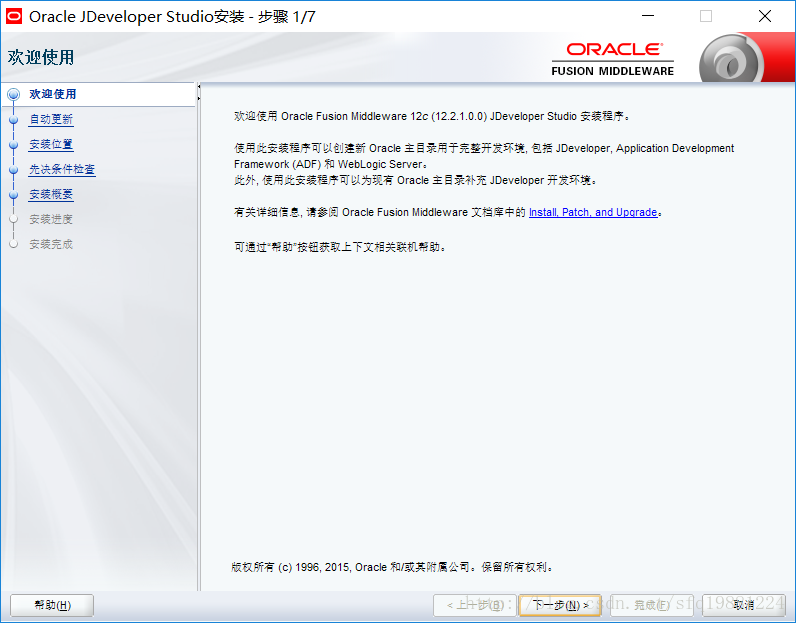This screenshot has width=796, height=623.
Task: Click the current-step bullet beside 欢迎使用
Action: click(x=14, y=94)
